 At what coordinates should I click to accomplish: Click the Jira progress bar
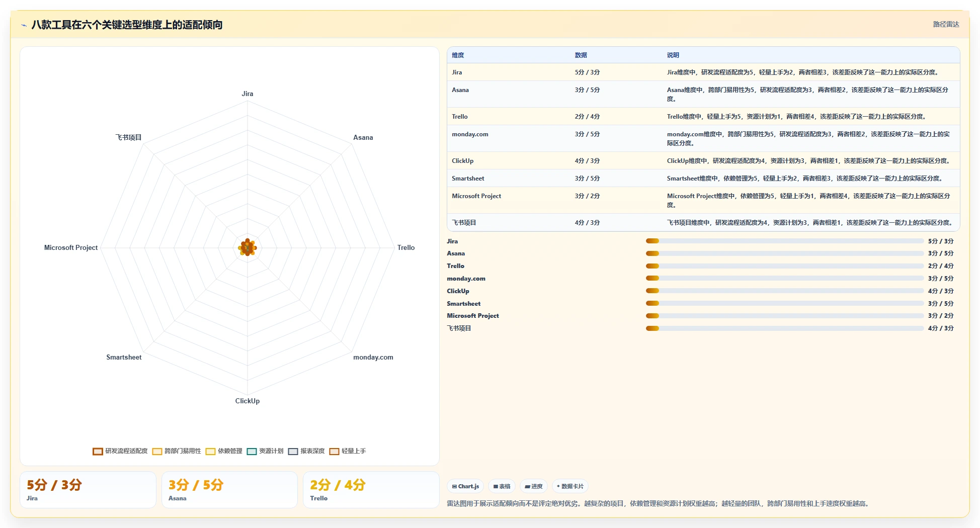pyautogui.click(x=785, y=241)
